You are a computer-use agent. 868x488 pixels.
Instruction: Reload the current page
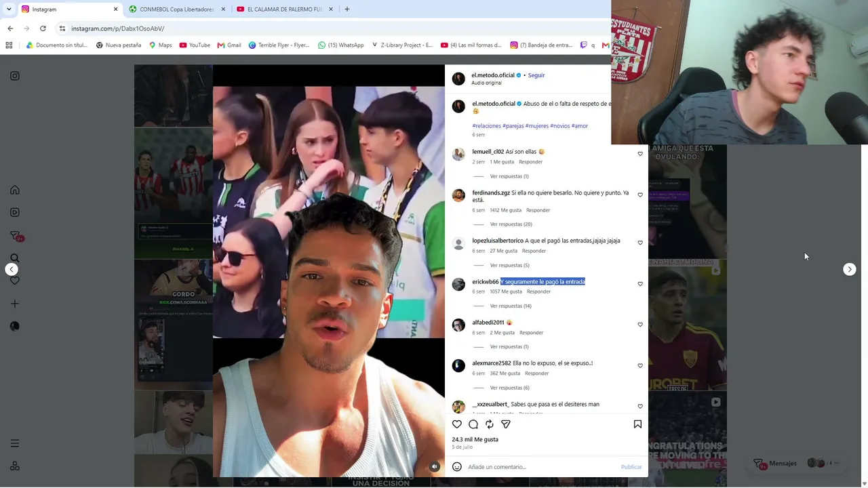pos(43,28)
